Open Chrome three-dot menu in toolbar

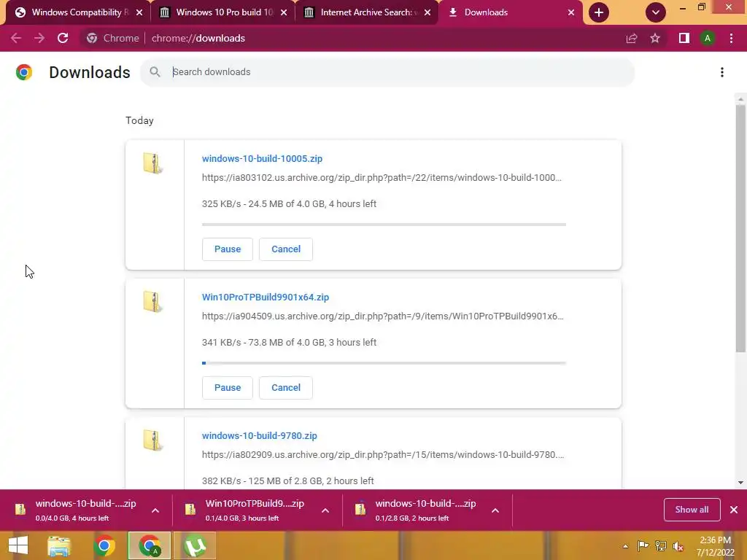(x=731, y=38)
